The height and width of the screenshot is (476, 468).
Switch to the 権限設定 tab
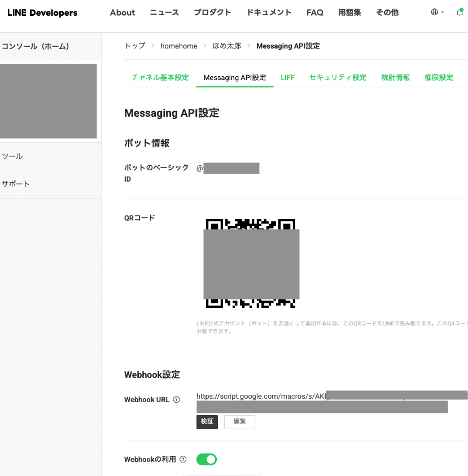439,77
